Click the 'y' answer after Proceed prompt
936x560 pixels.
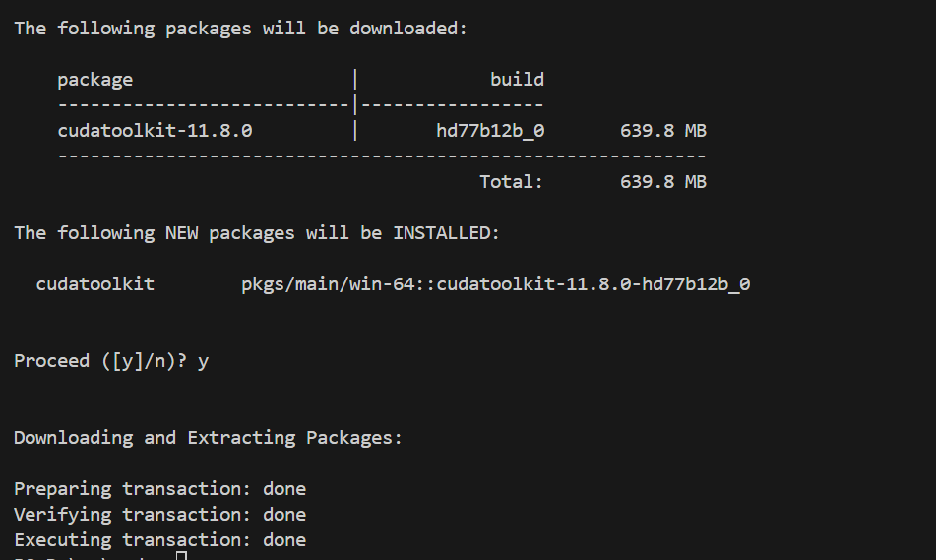tap(203, 361)
